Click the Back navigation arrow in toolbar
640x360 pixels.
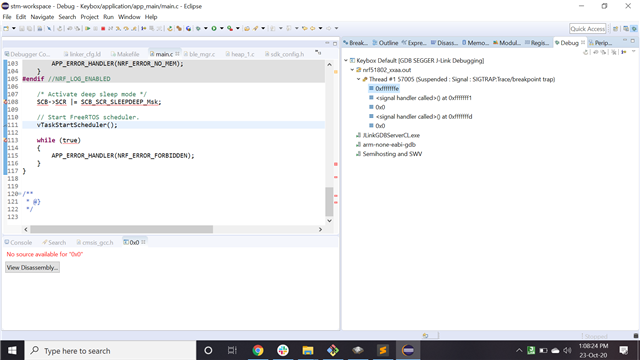312,29
